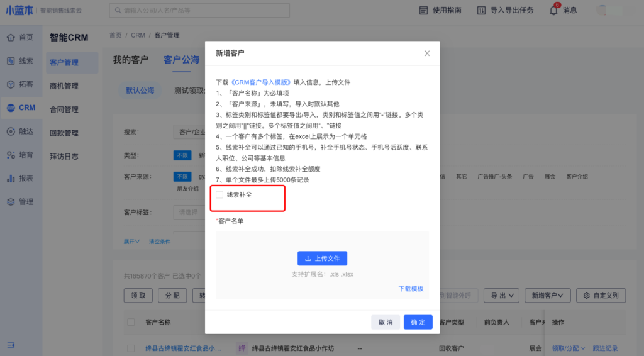
Task: Enable the 线索补全 checkbox
Action: (219, 195)
